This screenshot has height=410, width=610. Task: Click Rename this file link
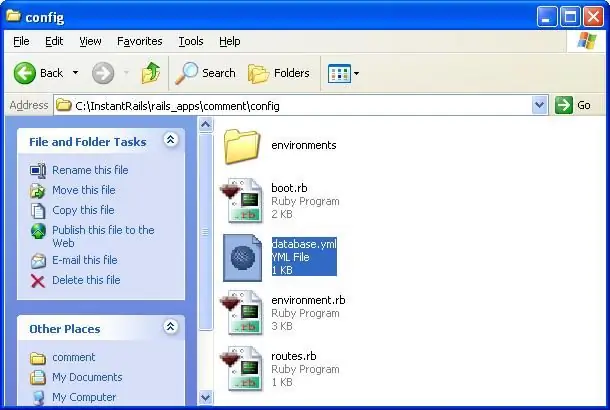point(90,170)
